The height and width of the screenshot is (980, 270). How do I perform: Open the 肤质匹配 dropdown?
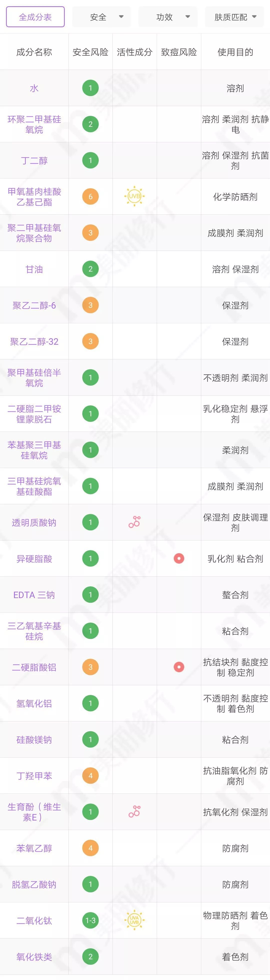[234, 16]
